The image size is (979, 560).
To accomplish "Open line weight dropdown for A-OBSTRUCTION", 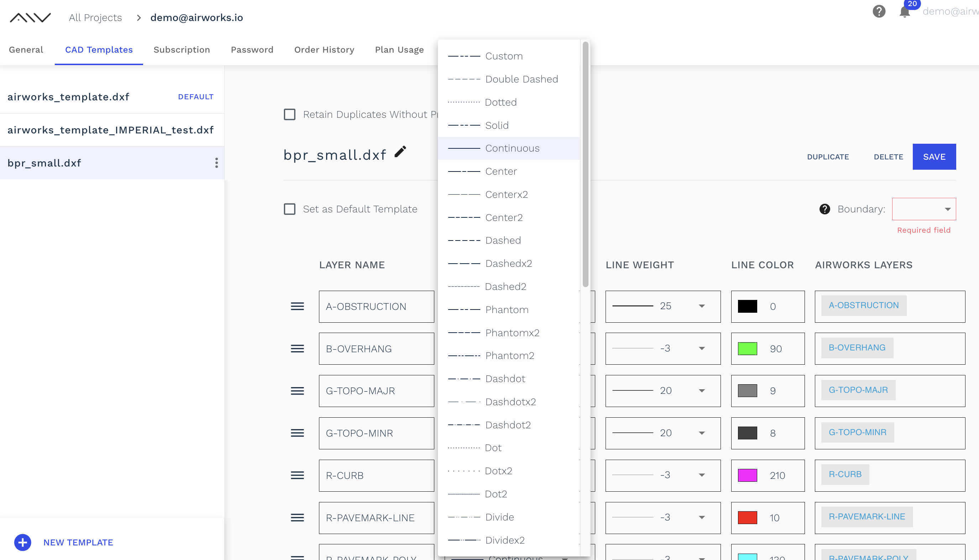I will pos(663,306).
